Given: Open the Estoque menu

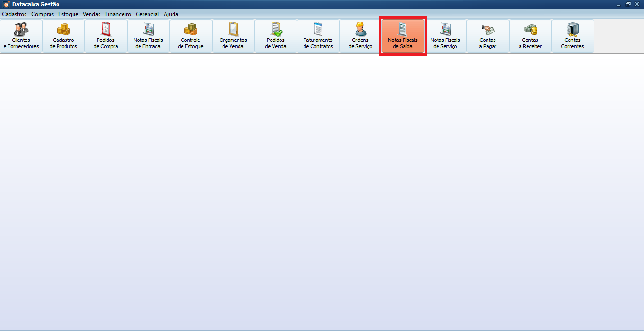Looking at the screenshot, I should click(x=68, y=14).
